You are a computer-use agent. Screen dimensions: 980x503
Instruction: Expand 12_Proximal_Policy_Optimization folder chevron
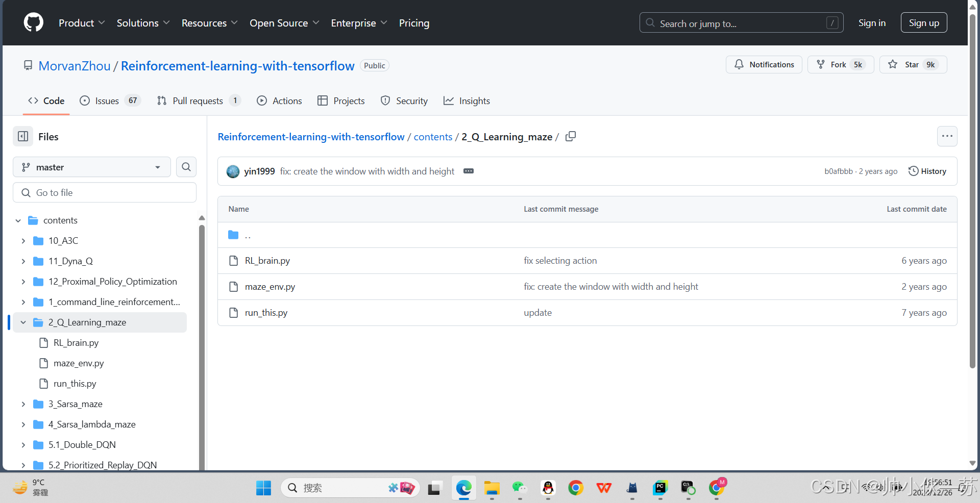pyautogui.click(x=23, y=282)
